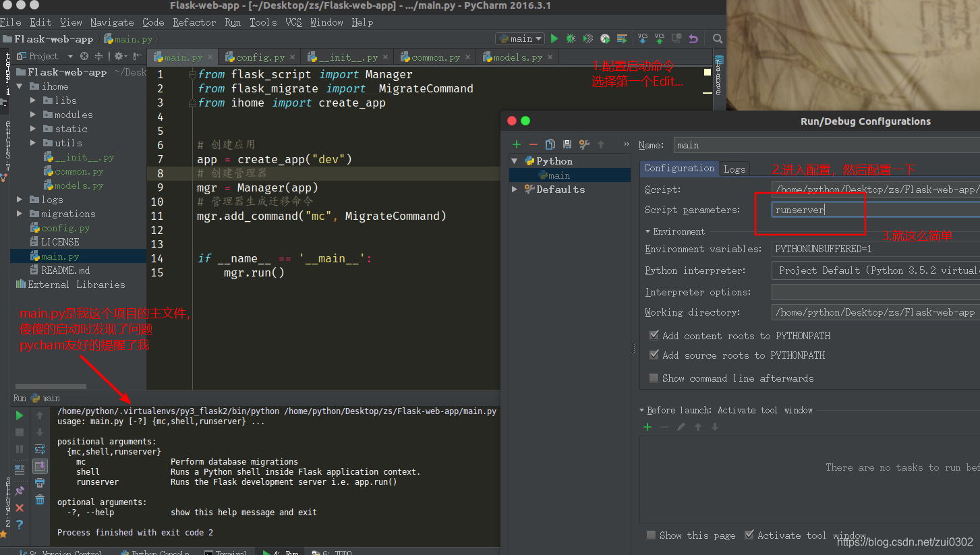
Task: Click the Name field containing main
Action: click(826, 145)
